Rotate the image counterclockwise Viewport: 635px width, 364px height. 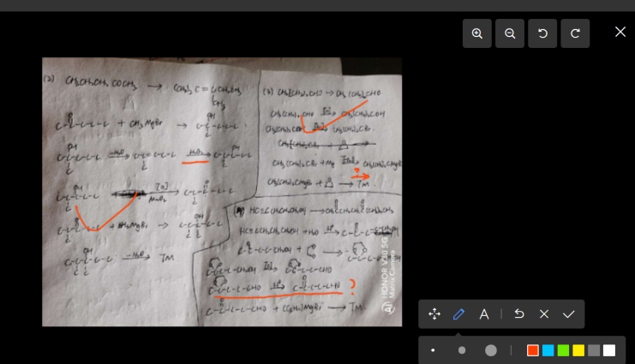[542, 33]
